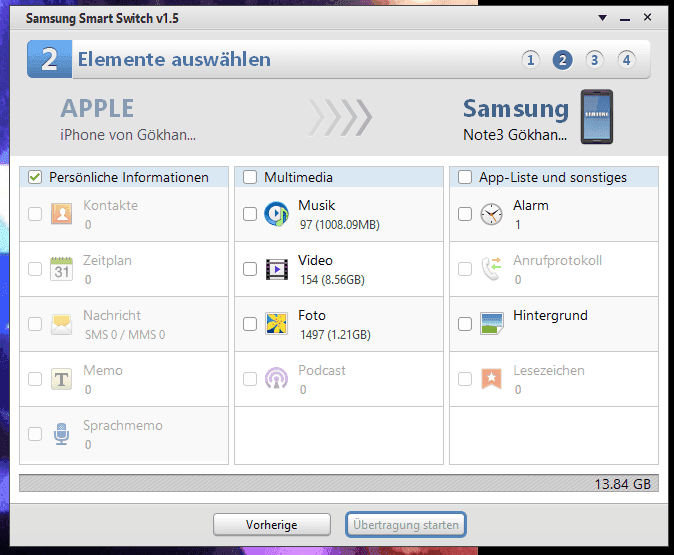Click the Vorherige button
The height and width of the screenshot is (555, 674).
pyautogui.click(x=272, y=524)
